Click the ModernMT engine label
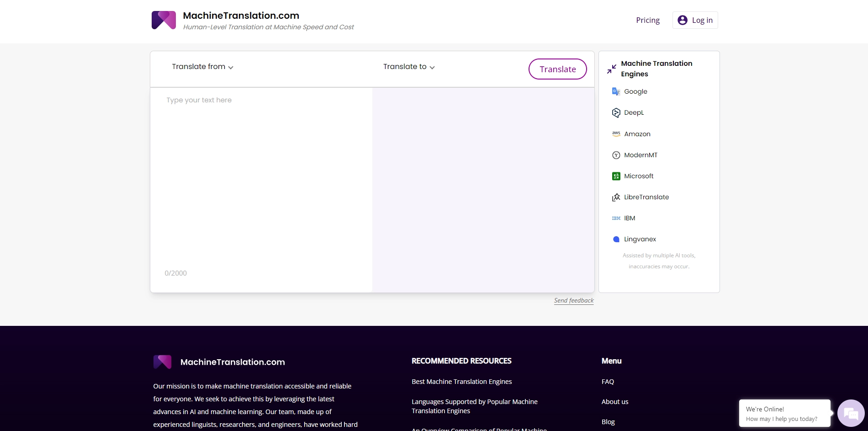The image size is (868, 431). [640, 155]
